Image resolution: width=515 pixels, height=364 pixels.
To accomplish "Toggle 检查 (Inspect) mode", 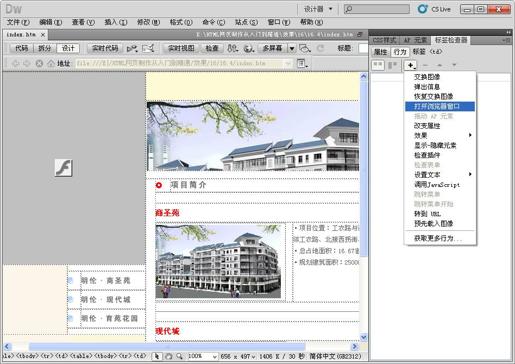I will click(212, 48).
